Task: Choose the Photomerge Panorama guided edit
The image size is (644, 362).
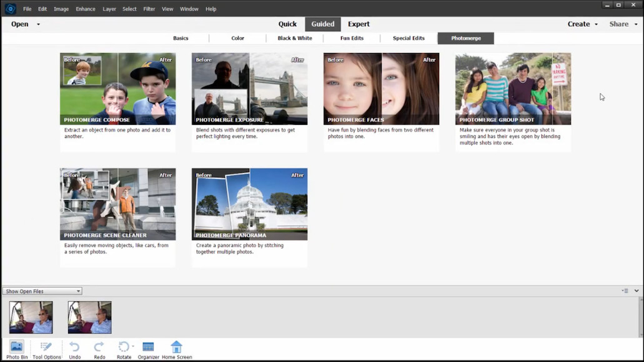Action: 249,204
